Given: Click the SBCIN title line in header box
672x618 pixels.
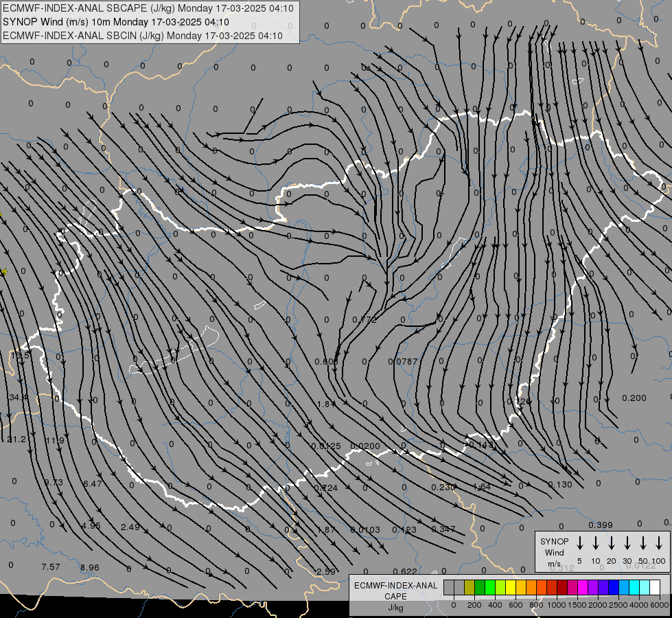Looking at the screenshot, I should [143, 36].
